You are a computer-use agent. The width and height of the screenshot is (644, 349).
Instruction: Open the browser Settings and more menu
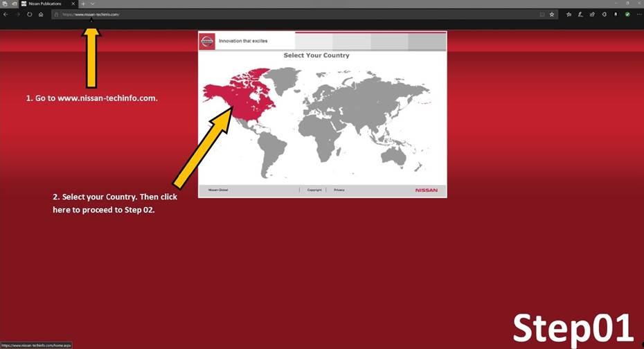(639, 15)
